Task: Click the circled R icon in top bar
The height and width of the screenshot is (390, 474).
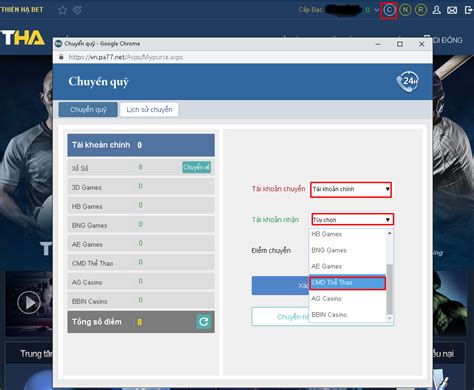Action: pyautogui.click(x=421, y=10)
